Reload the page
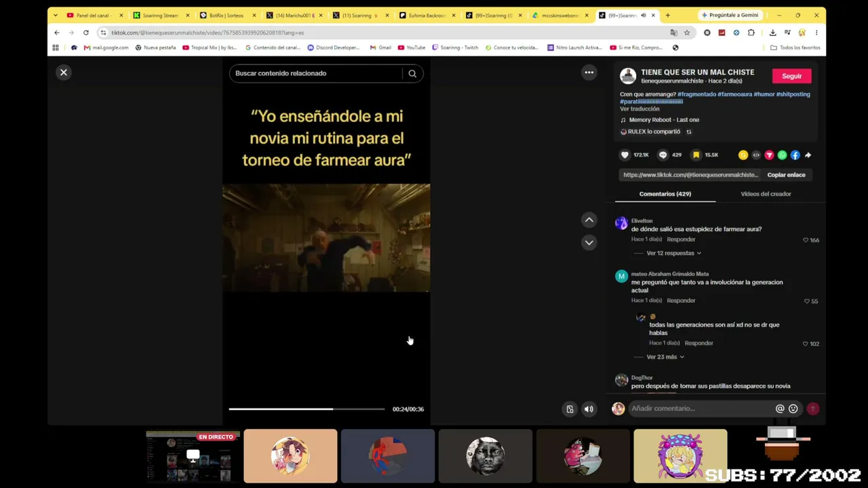Screen dimensions: 868x488 tap(85, 33)
